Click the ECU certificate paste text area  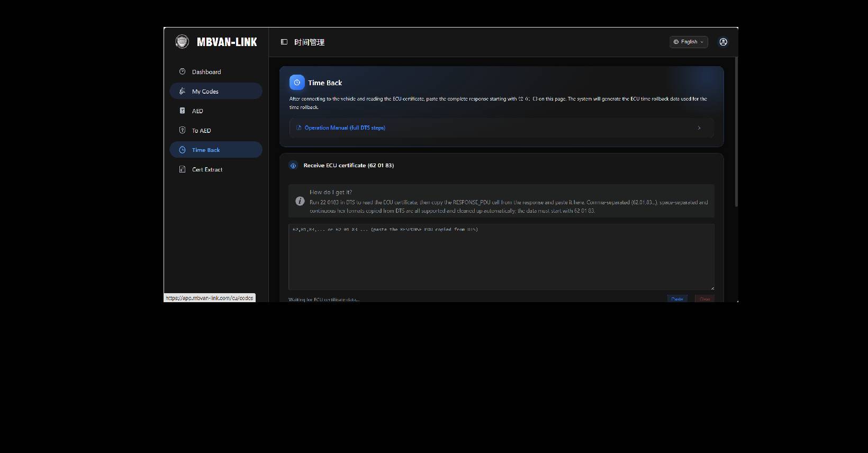click(x=501, y=257)
